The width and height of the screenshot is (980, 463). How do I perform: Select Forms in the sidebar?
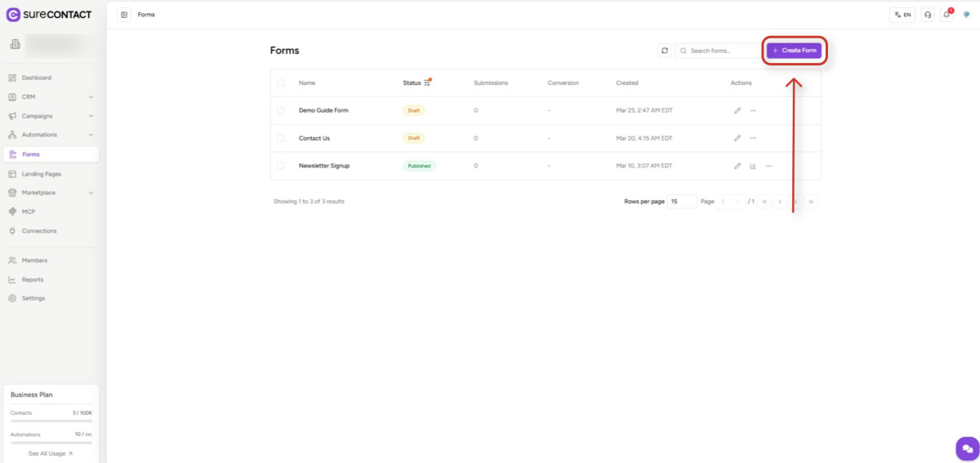point(51,154)
